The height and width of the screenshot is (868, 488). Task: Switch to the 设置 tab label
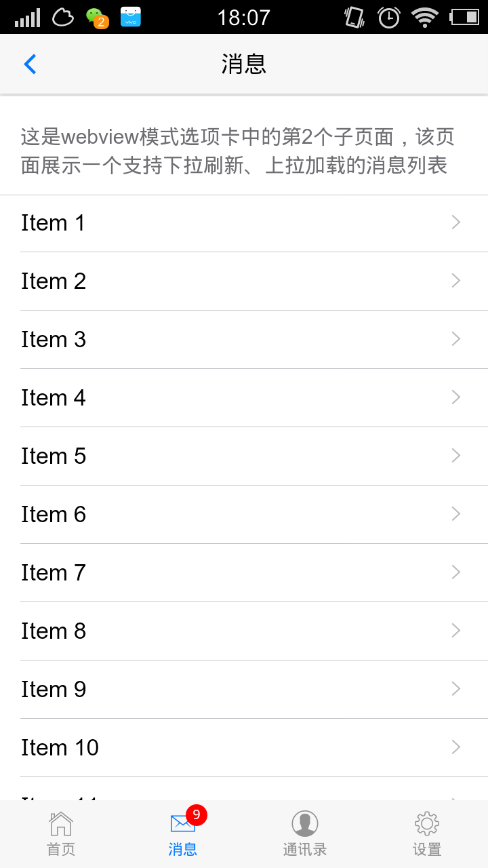coord(427,849)
